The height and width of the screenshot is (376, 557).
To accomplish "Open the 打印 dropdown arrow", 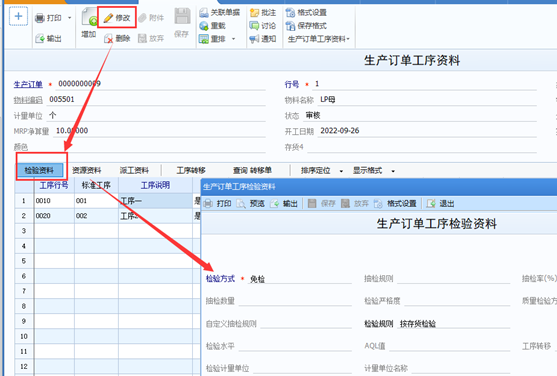I will [x=70, y=18].
